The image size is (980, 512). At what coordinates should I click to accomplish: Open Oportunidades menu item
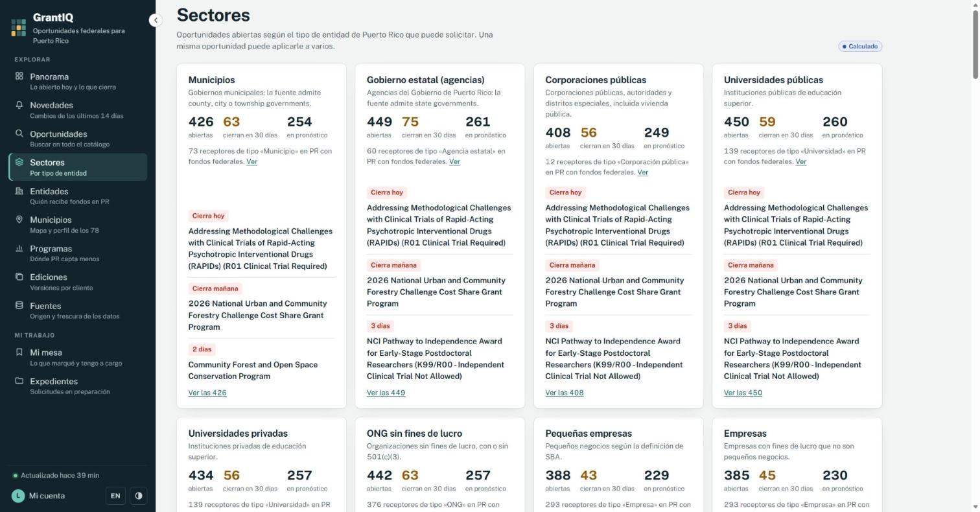pos(78,139)
